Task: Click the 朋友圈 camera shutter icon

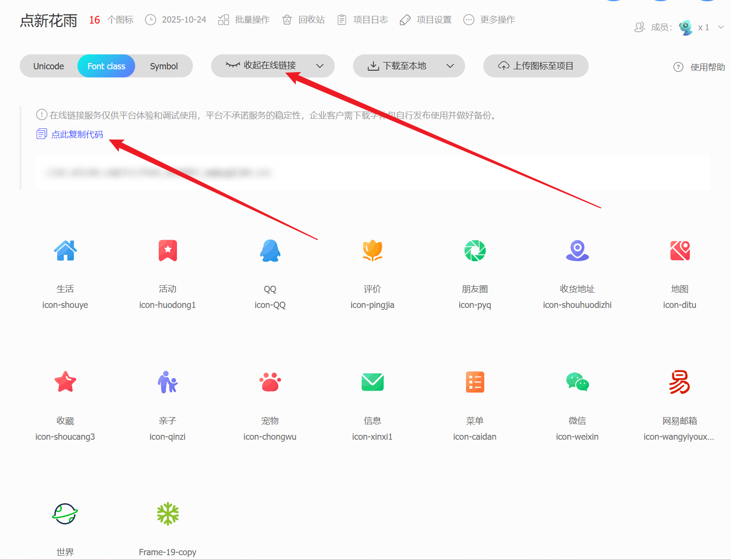Action: [x=475, y=251]
